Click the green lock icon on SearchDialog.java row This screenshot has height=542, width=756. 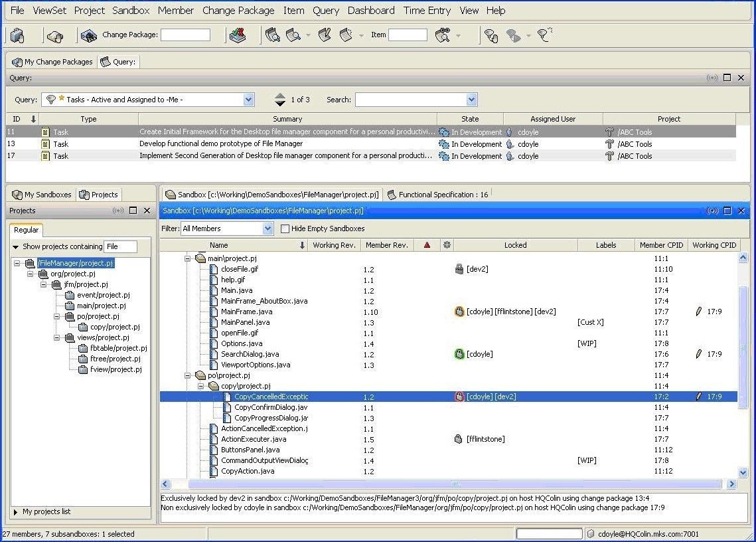point(459,354)
